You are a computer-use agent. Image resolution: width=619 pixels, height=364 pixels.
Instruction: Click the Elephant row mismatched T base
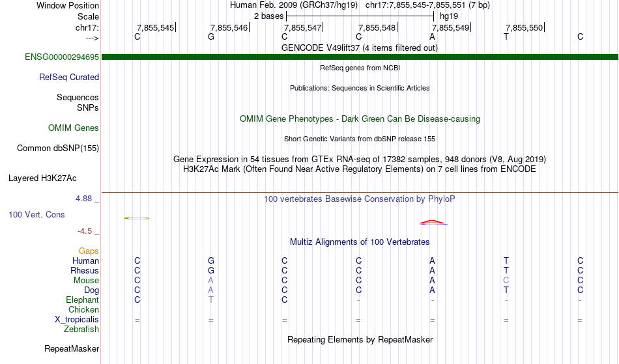211,300
